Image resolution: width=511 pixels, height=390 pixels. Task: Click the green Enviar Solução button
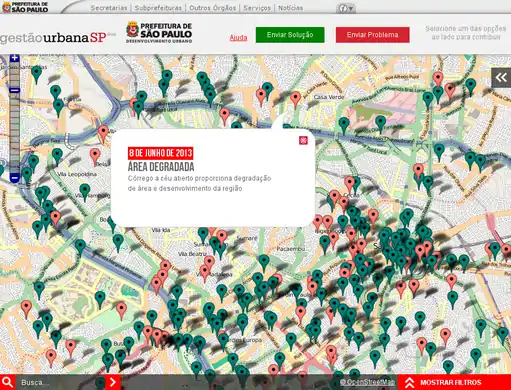(290, 35)
